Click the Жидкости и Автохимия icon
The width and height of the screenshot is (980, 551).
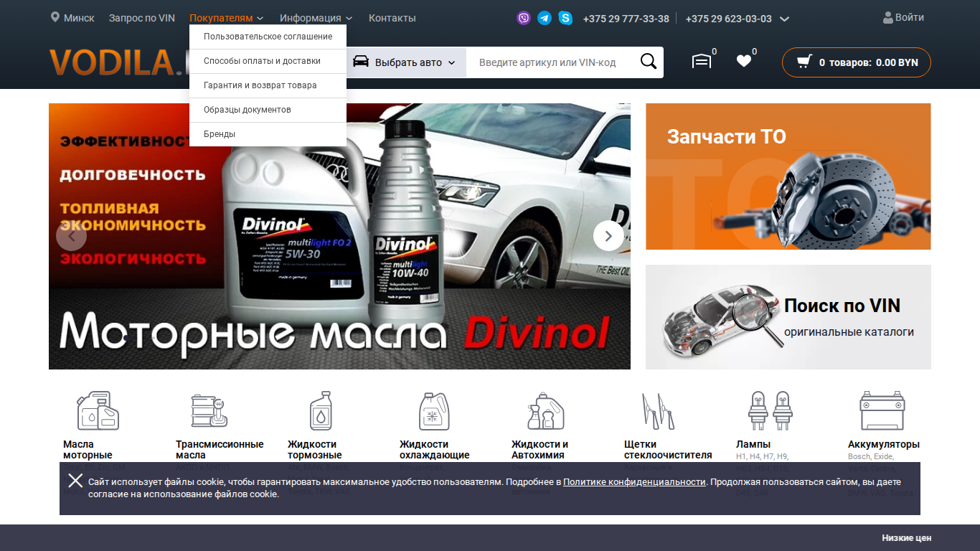545,410
